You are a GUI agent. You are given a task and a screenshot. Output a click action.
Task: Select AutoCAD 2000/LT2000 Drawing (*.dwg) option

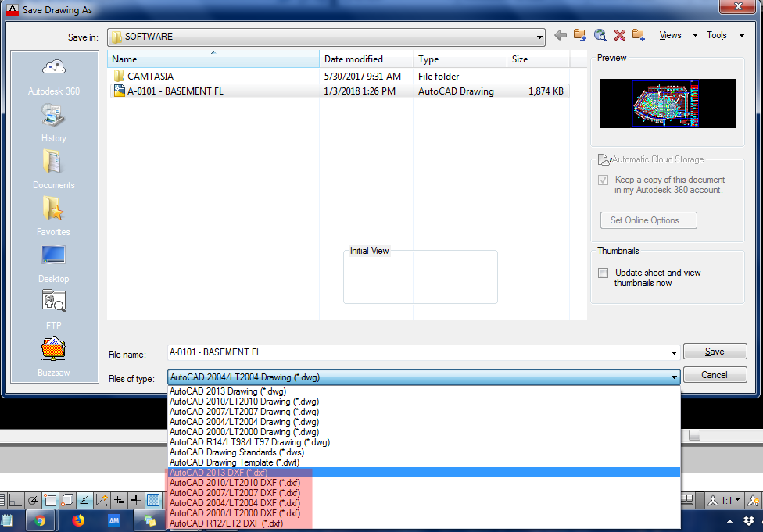point(424,432)
